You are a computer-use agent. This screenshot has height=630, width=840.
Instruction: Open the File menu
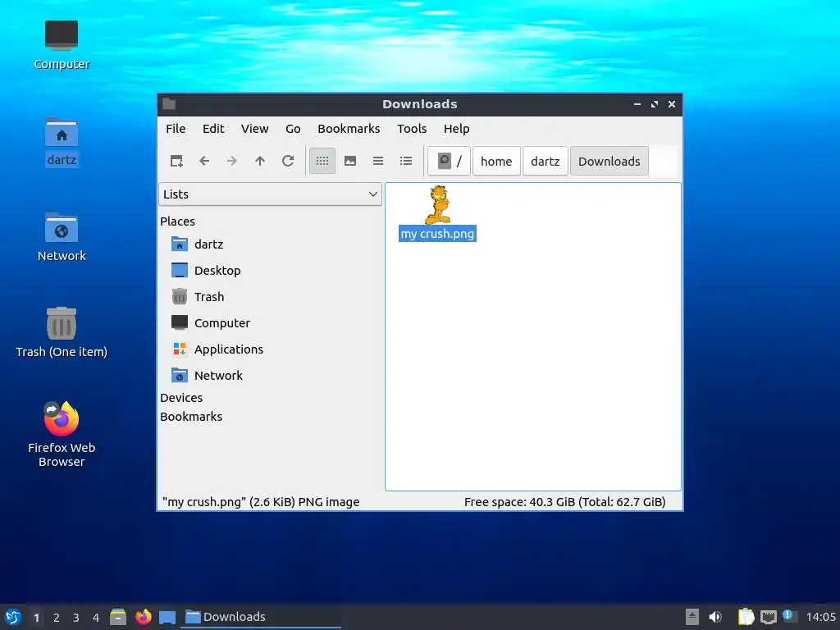click(x=176, y=129)
